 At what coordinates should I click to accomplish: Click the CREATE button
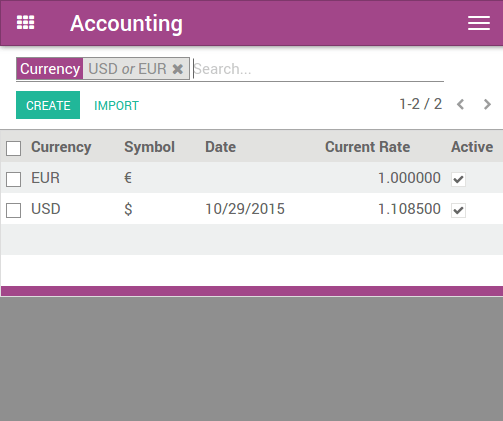[48, 105]
